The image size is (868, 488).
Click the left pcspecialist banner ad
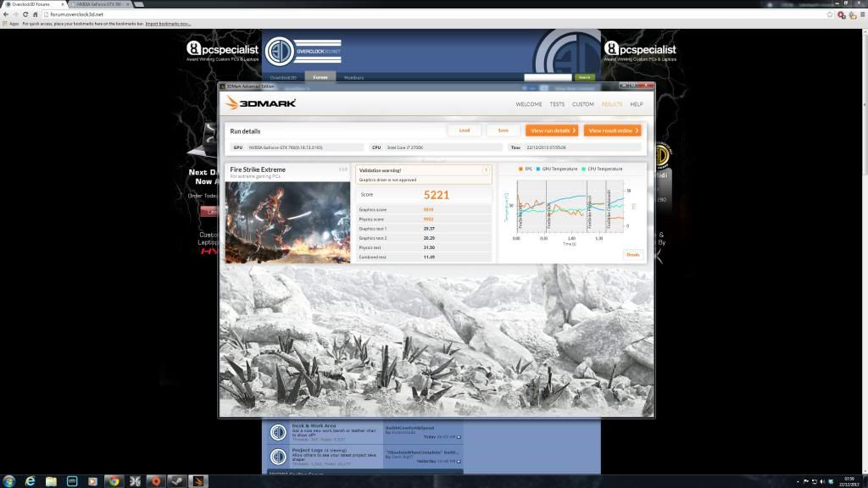point(222,52)
